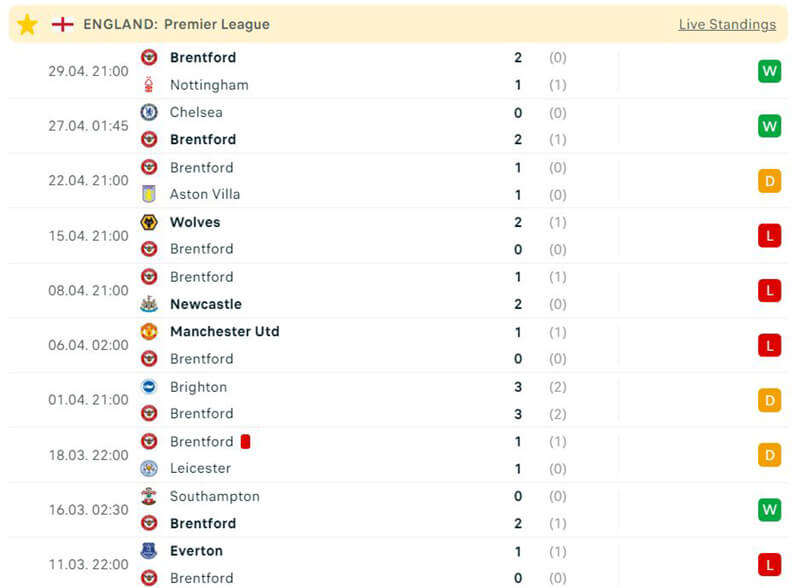
Task: Open the Manchester Utd vs Brentford match row
Action: (400, 345)
